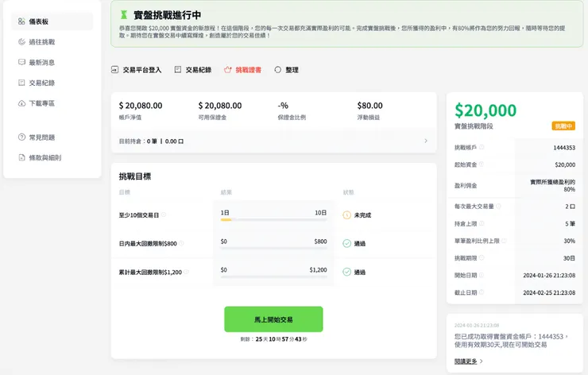Click the 儀表板 dashboard icon in sidebar
588x375 pixels.
click(21, 21)
